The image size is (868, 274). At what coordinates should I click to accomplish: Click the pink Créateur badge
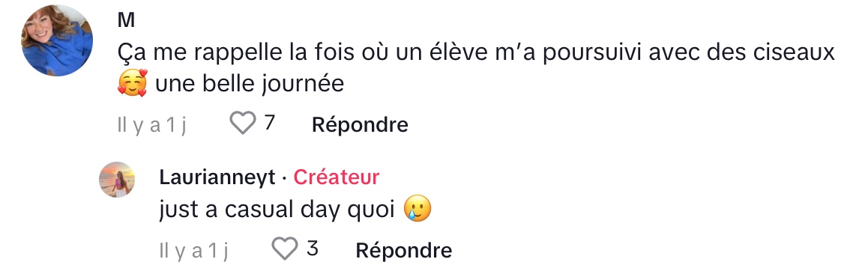(x=336, y=177)
